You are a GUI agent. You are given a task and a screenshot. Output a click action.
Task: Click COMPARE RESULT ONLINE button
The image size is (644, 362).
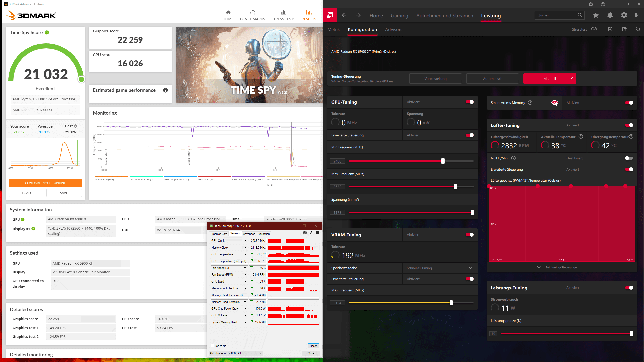tap(45, 183)
